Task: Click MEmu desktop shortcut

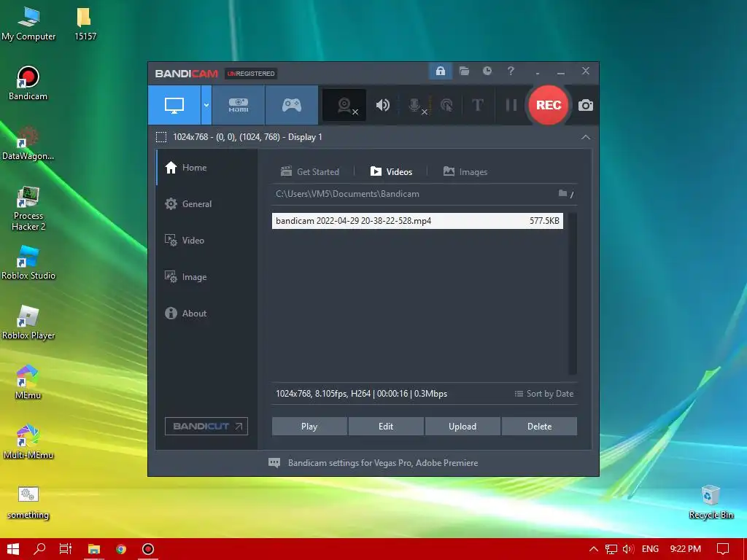Action: pos(28,382)
